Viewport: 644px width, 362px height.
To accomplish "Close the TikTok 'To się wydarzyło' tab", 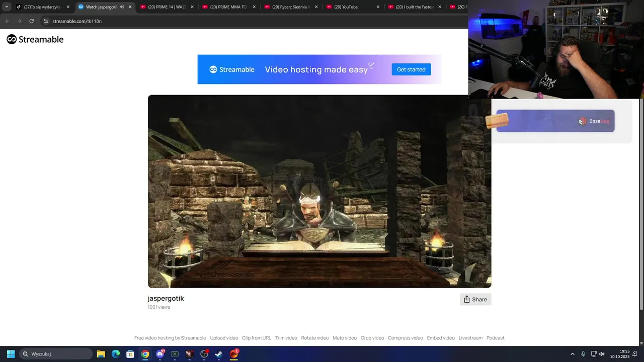I will (x=68, y=7).
